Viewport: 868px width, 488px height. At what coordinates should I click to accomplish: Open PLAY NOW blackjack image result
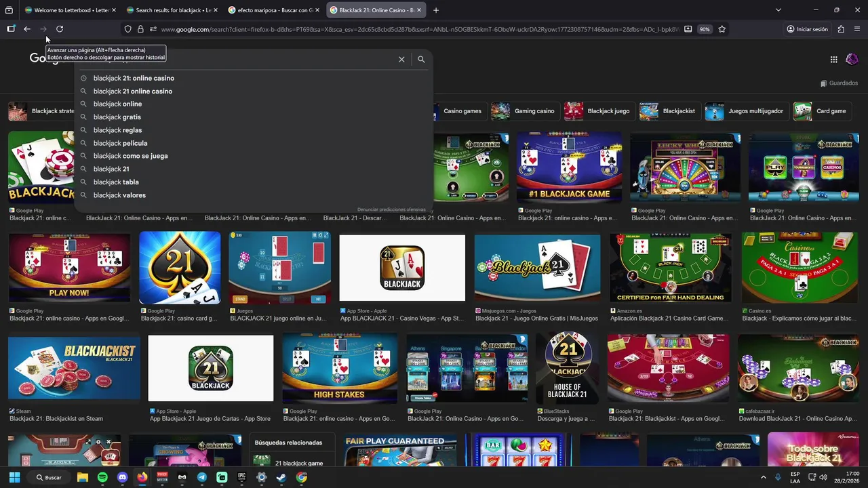tap(69, 267)
